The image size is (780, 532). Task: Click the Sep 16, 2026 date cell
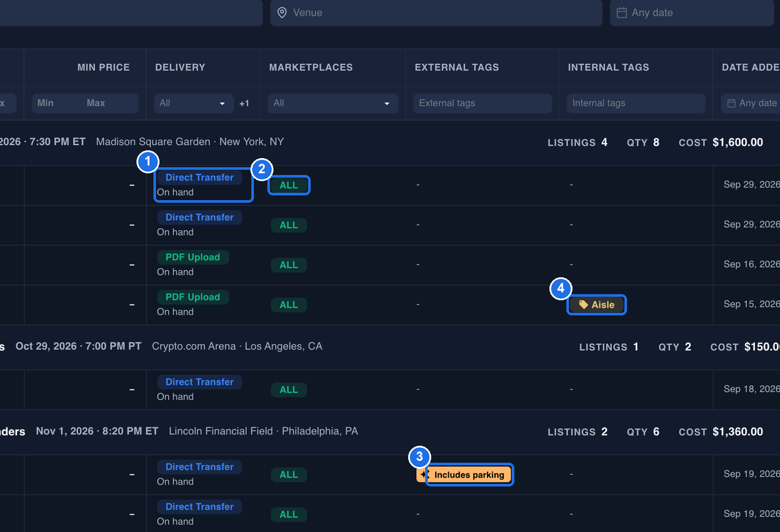click(x=751, y=264)
